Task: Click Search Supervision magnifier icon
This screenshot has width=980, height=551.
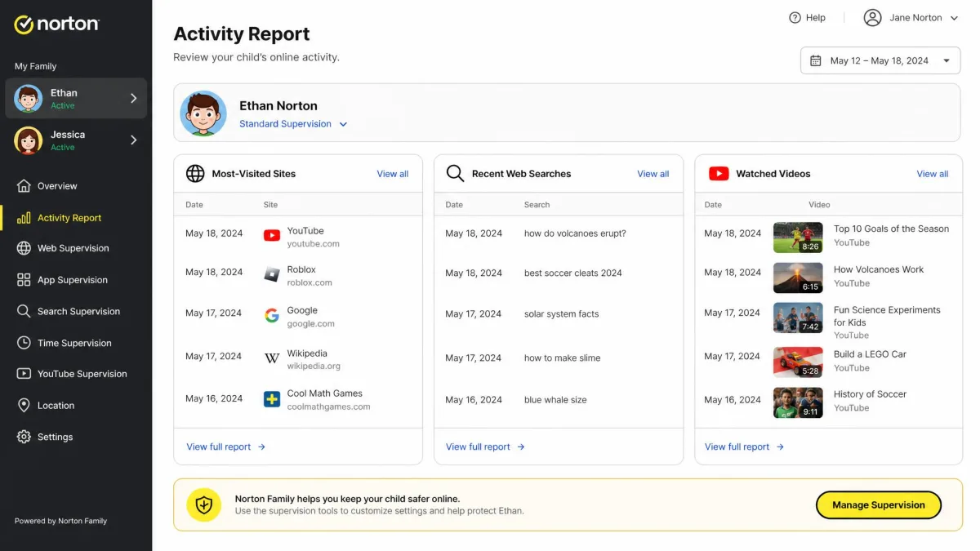Action: pyautogui.click(x=24, y=311)
